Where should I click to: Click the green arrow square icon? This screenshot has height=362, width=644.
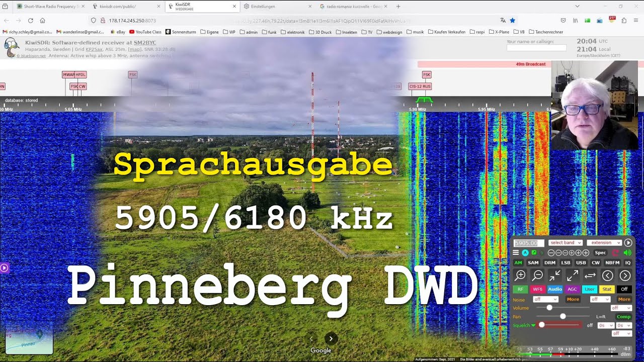click(534, 253)
